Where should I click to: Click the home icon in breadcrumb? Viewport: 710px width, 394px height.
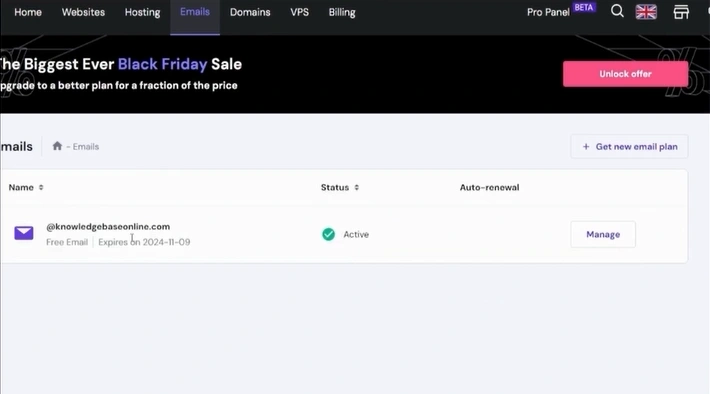point(57,146)
